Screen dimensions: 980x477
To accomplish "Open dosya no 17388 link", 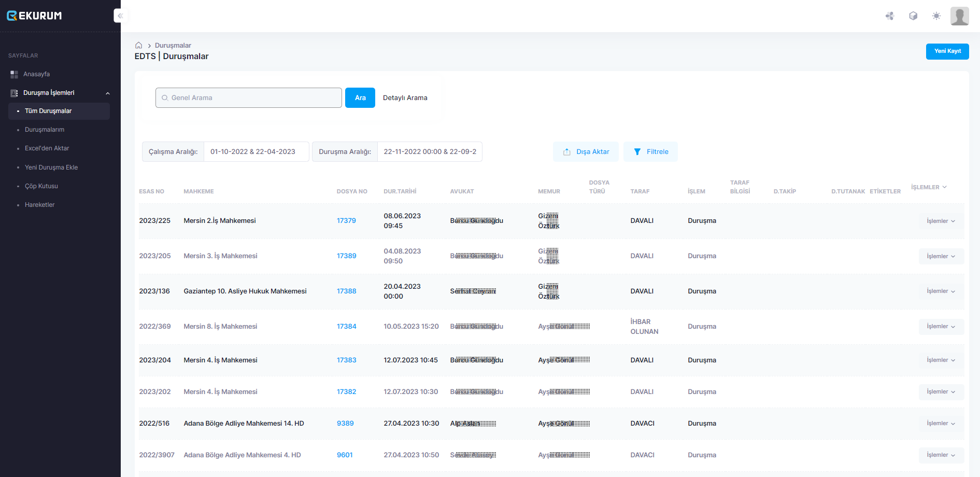I will tap(346, 291).
